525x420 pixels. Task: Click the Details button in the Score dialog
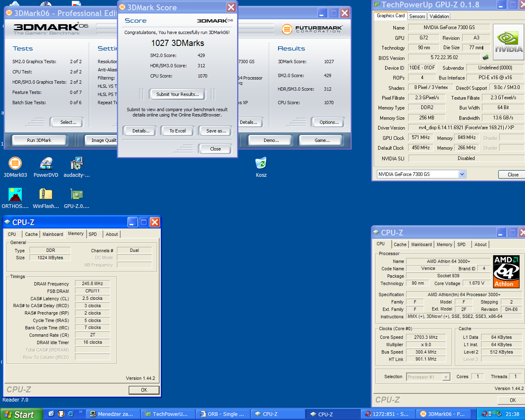pos(141,131)
